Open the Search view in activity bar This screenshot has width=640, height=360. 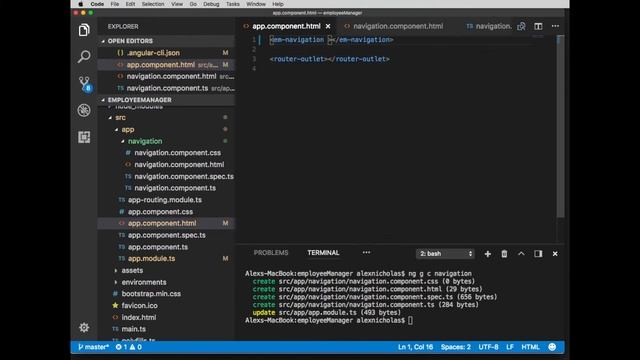[x=84, y=56]
